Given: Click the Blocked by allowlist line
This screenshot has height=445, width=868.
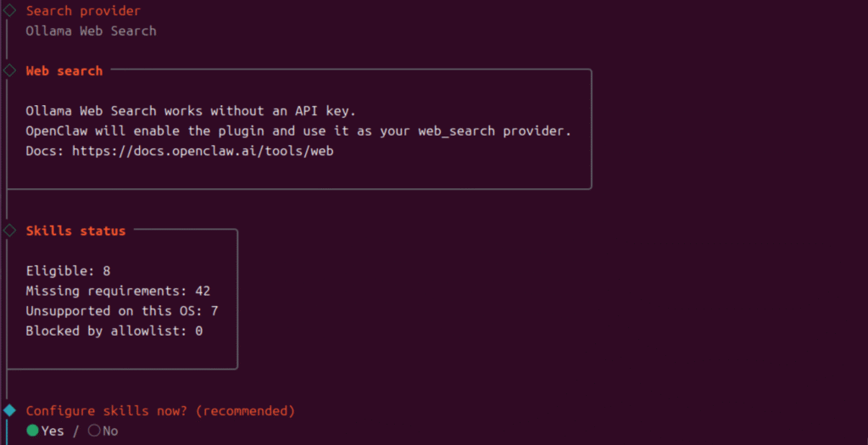Looking at the screenshot, I should pos(114,331).
